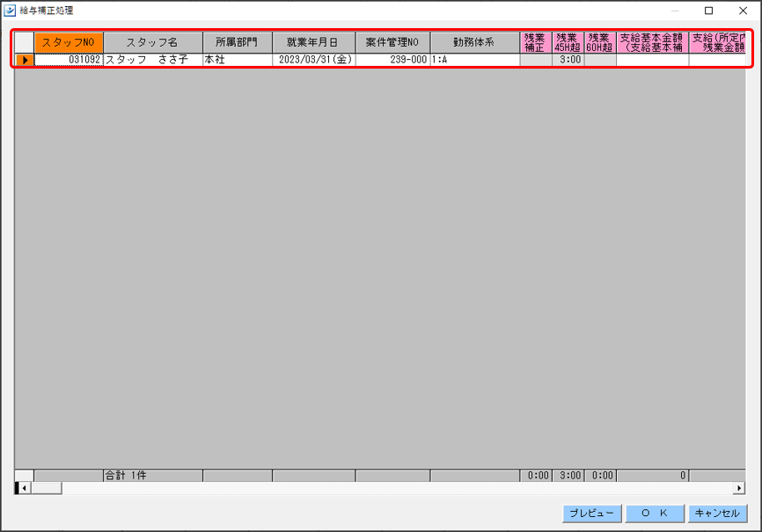
Task: Click the 残業60H超 column header
Action: tap(600, 43)
